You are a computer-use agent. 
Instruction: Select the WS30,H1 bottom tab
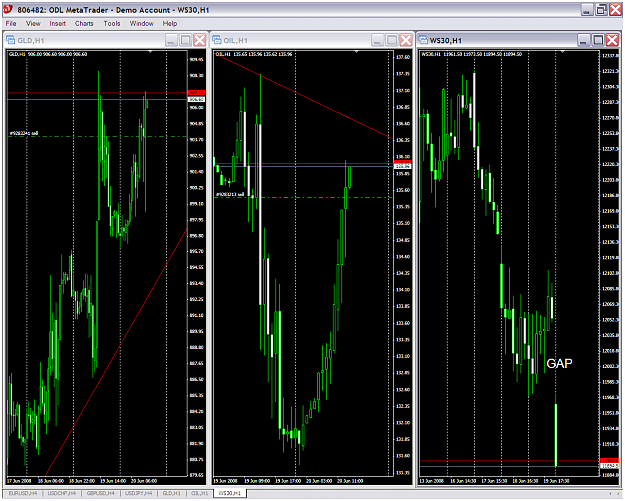tap(230, 493)
